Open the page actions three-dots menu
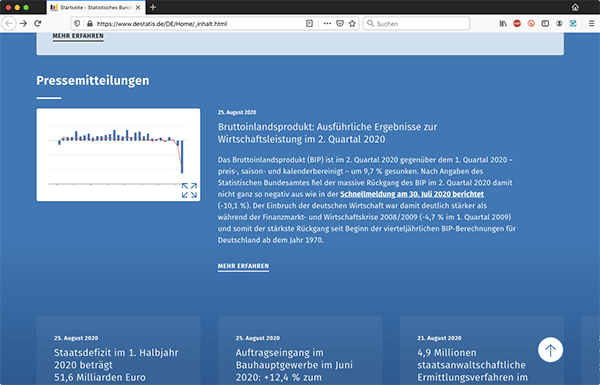The height and width of the screenshot is (385, 600). (327, 23)
